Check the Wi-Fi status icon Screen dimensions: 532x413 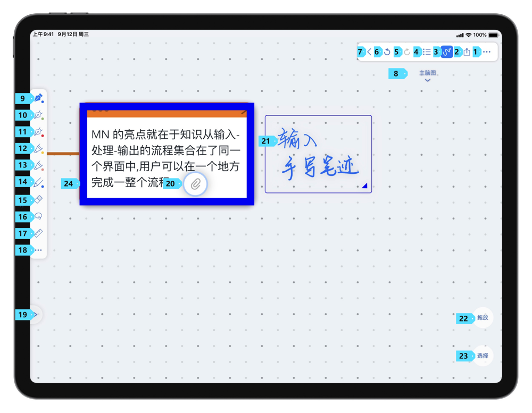(x=469, y=35)
